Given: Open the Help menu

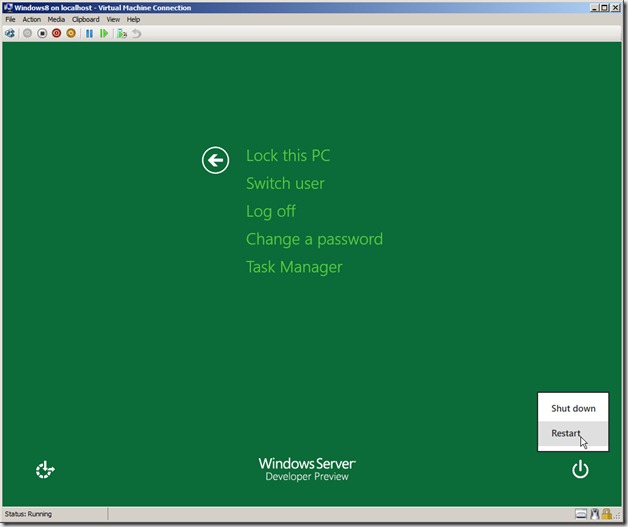Looking at the screenshot, I should [133, 19].
